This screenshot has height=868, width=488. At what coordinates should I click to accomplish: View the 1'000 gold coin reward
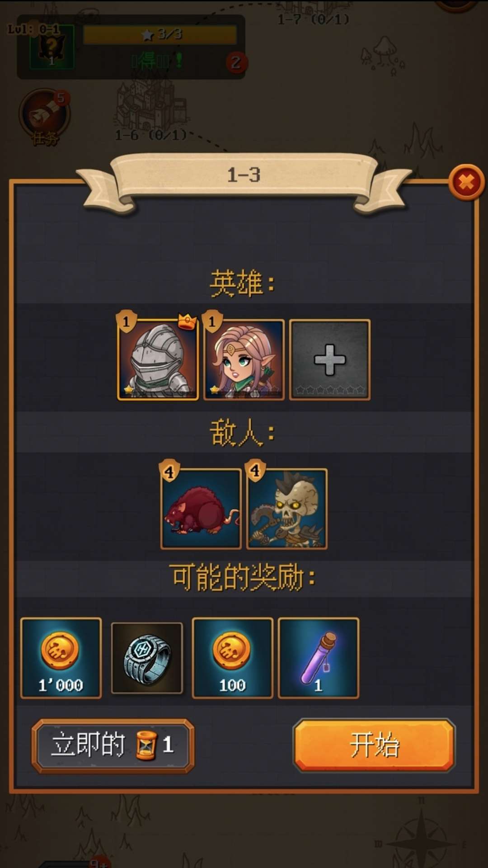(61, 658)
